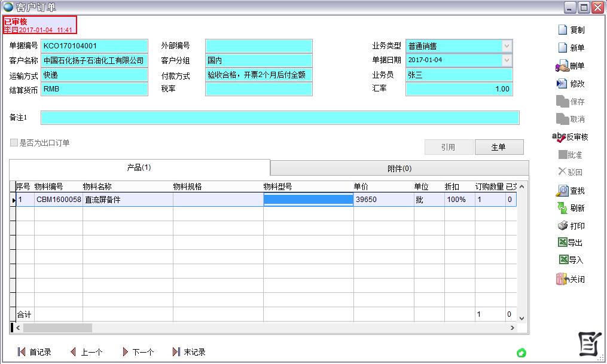
Task: Close the form with 关闭 icon
Action: [562, 279]
